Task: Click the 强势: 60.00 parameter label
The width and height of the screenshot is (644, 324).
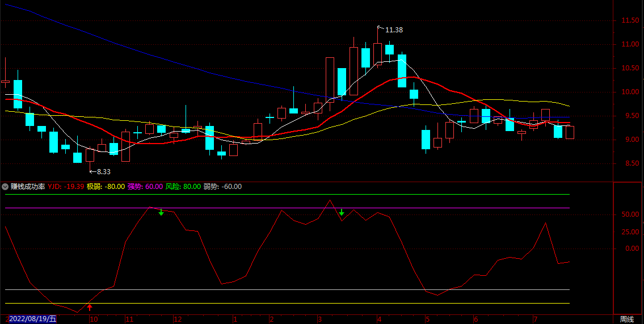Action: (x=145, y=187)
